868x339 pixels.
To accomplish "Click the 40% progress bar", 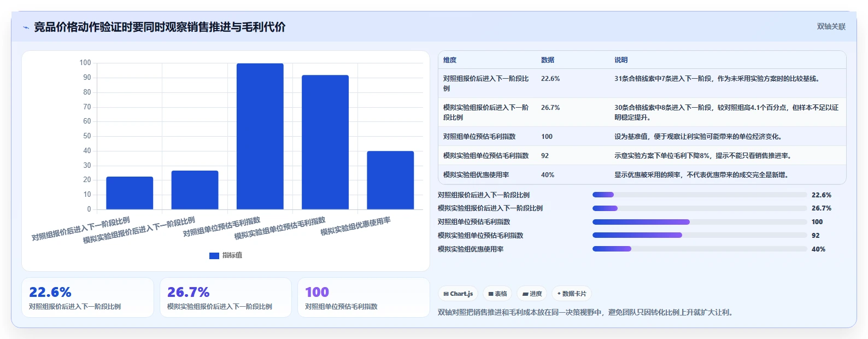I will (x=700, y=249).
